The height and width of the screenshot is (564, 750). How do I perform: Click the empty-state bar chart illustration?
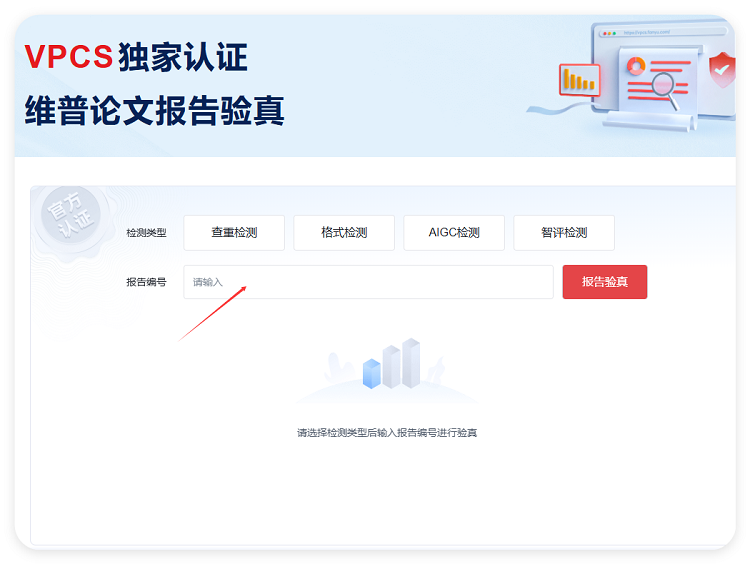[387, 370]
